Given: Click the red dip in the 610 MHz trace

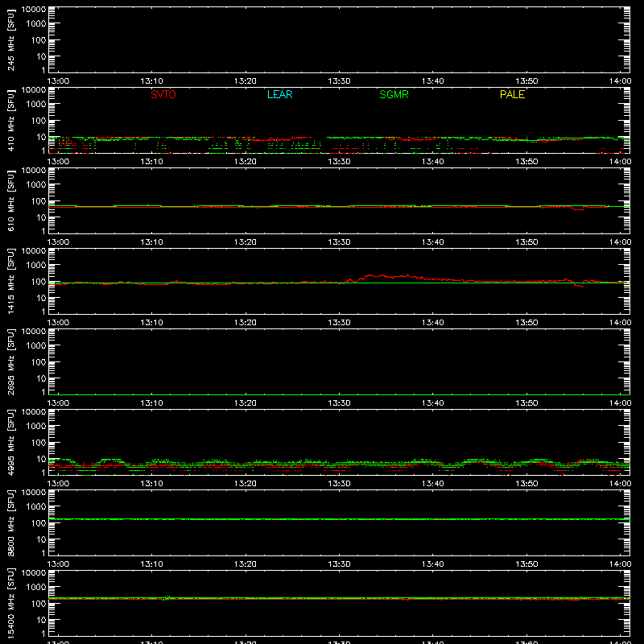Looking at the screenshot, I should (578, 209).
